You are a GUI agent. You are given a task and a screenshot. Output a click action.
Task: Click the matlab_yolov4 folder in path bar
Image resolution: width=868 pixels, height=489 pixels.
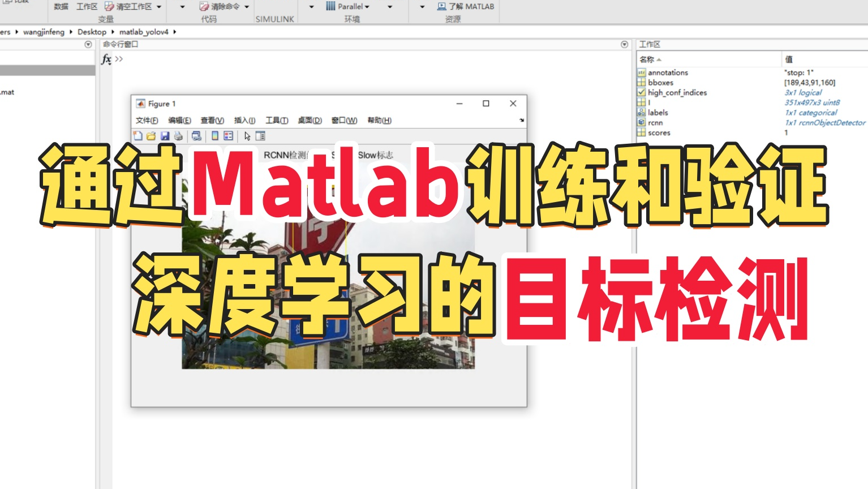[144, 32]
